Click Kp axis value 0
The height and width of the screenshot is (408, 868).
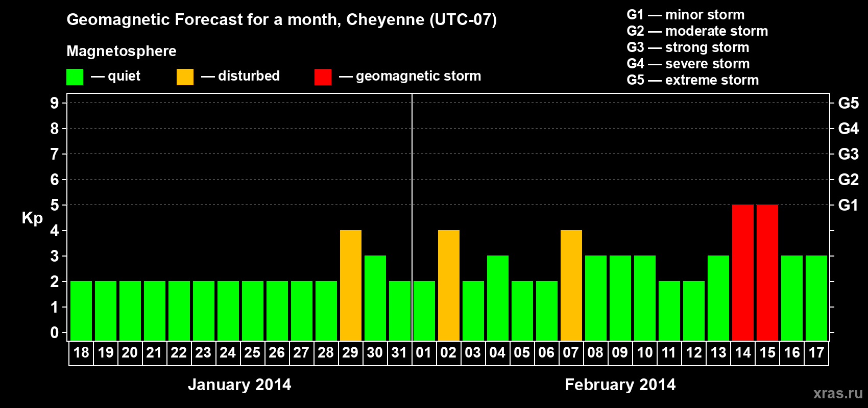pyautogui.click(x=55, y=333)
